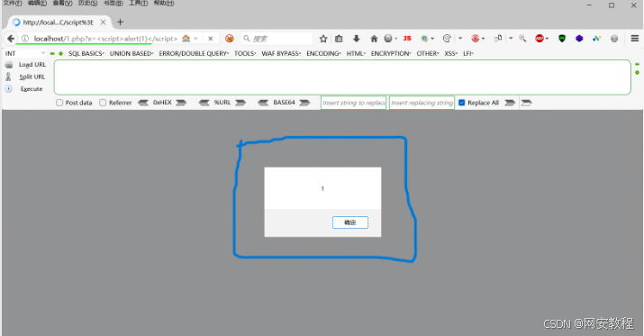The image size is (644, 336).
Task: Click the red extension icon beside the address bar
Action: coord(230,39)
